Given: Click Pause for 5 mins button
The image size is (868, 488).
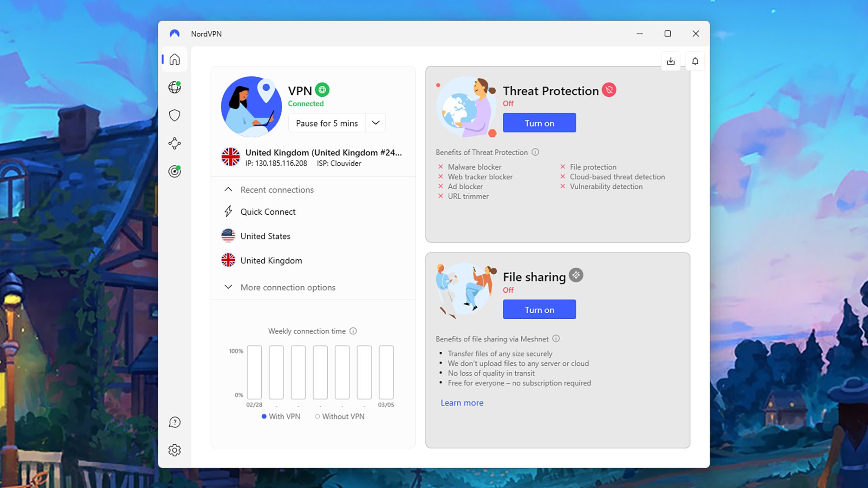Looking at the screenshot, I should tap(327, 123).
